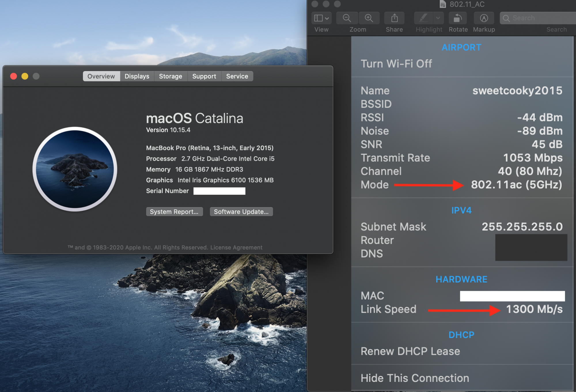Viewport: 576px width, 392px height.
Task: Expand the View mode dropdown chevron
Action: point(327,18)
